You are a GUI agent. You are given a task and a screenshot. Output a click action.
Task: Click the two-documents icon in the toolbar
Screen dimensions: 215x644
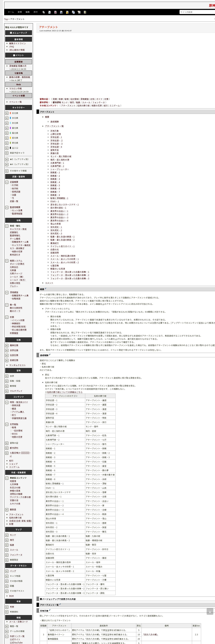tap(73, 12)
